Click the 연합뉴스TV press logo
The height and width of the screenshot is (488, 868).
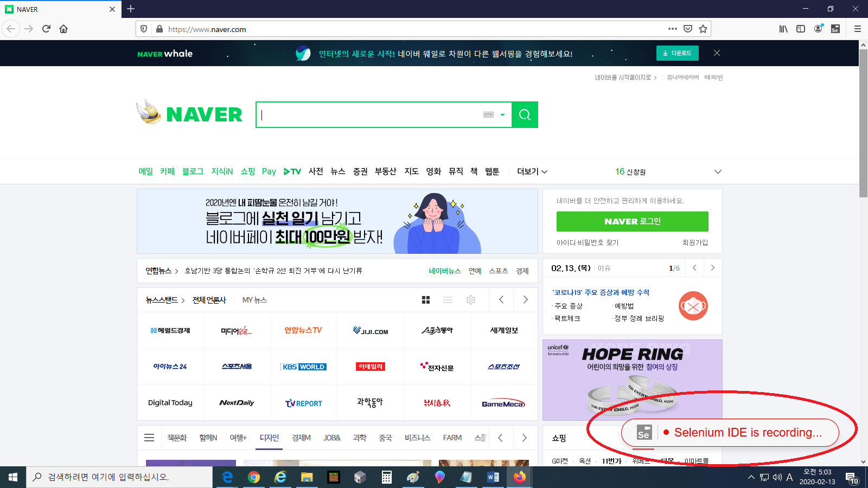(x=303, y=330)
